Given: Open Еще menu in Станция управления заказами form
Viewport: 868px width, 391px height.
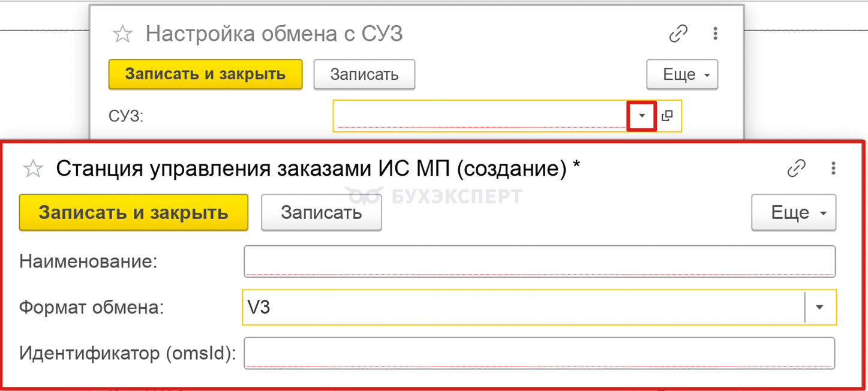Looking at the screenshot, I should click(794, 212).
